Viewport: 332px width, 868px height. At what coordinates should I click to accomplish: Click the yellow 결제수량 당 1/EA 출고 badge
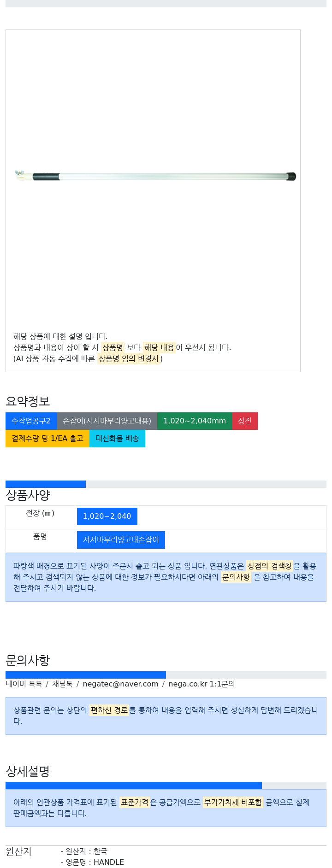point(47,439)
